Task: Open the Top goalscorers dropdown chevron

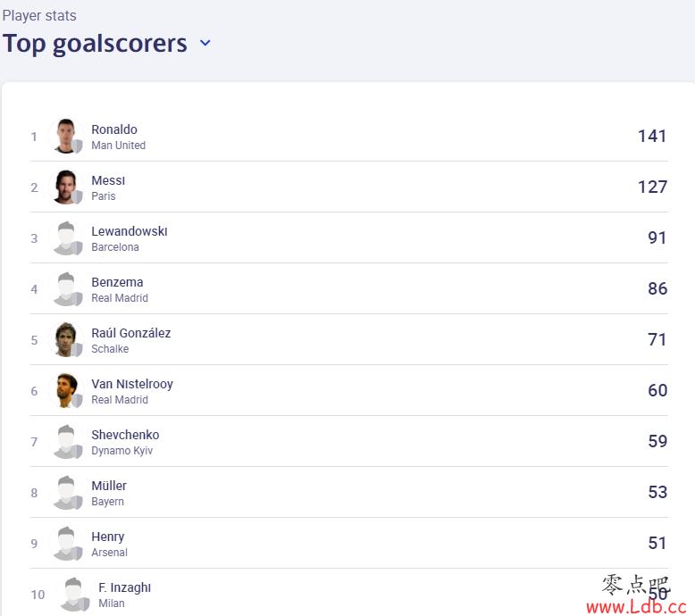Action: point(205,43)
